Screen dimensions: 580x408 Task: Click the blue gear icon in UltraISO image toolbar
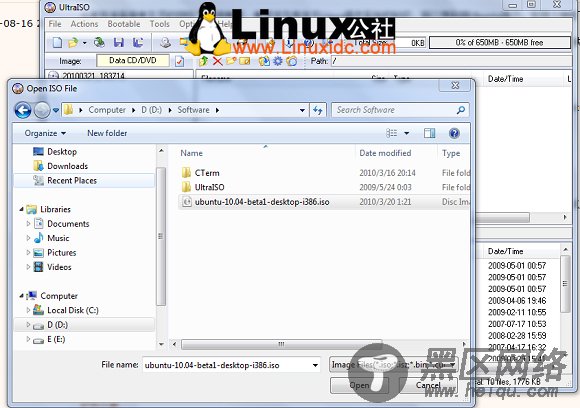[x=277, y=61]
